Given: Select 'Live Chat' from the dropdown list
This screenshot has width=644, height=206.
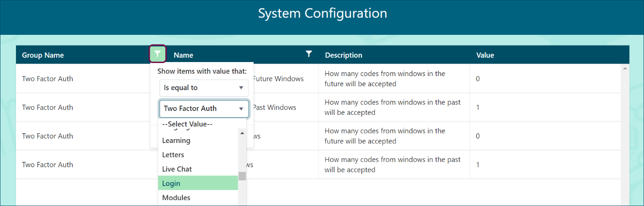Looking at the screenshot, I should (198, 169).
